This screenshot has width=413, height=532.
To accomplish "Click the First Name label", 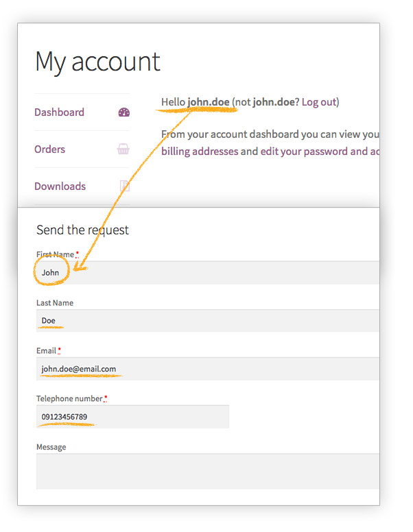I will (x=56, y=254).
